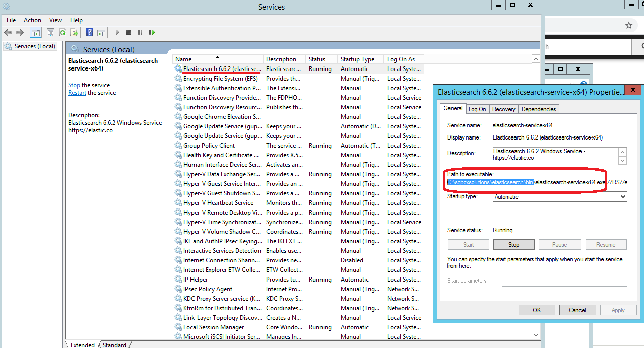Select the KDC Proxy Server service row

pos(299,298)
